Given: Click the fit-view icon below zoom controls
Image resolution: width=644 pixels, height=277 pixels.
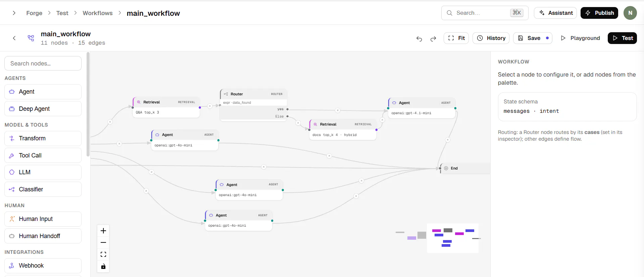Looking at the screenshot, I should [103, 255].
